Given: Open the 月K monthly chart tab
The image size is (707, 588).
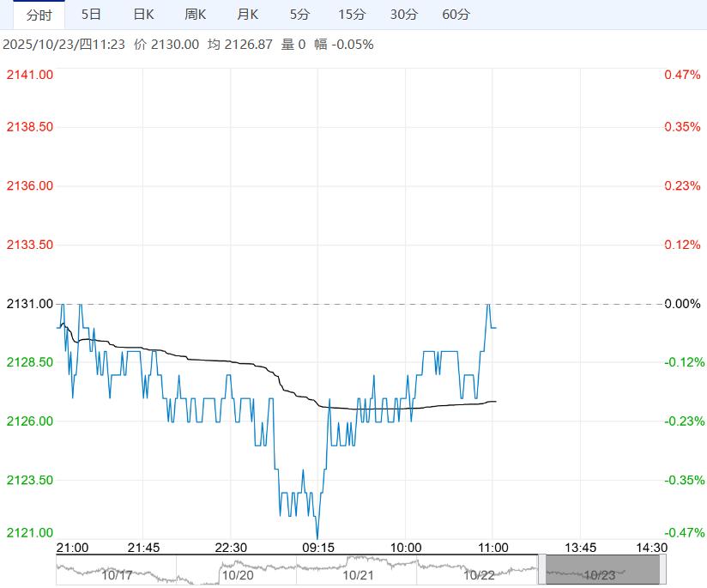Looking at the screenshot, I should coord(248,15).
